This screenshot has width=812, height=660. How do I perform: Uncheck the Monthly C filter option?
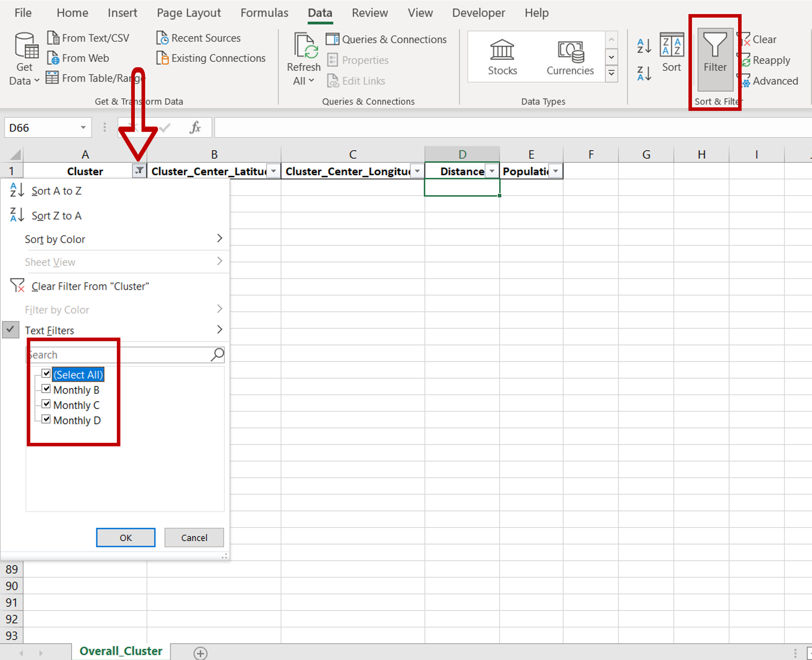click(46, 405)
